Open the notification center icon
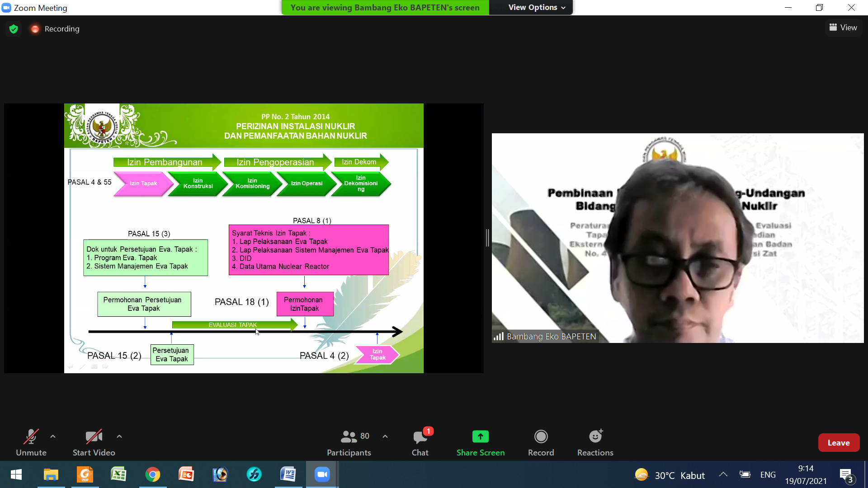868x488 pixels. (847, 475)
